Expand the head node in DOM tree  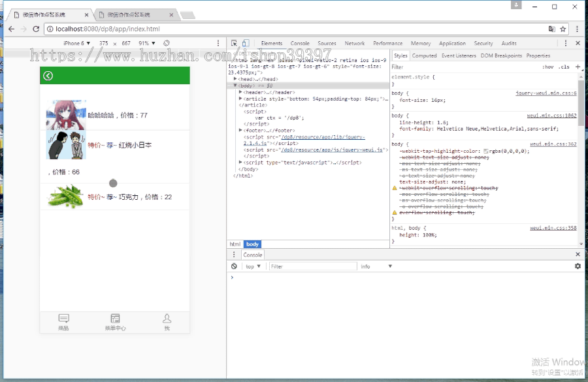(x=235, y=79)
